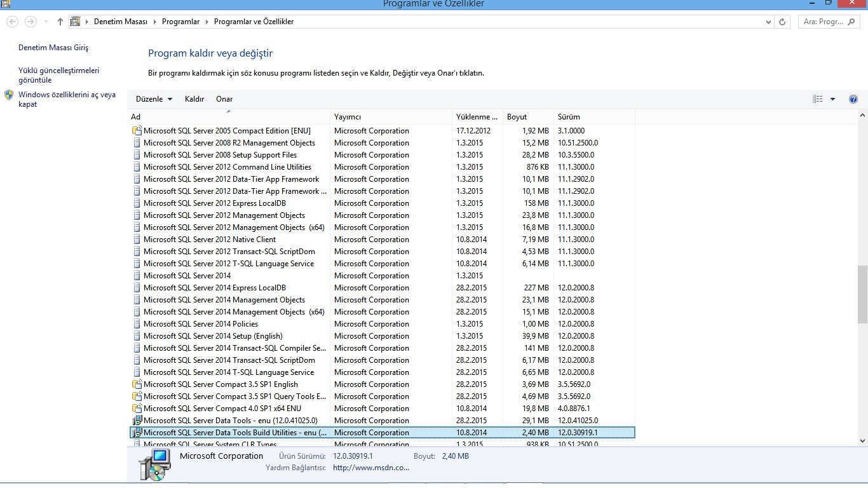Screen dimensions: 868x488
Task: Click icon of SQL Server 2008 Setup Support Files
Action: tap(137, 155)
